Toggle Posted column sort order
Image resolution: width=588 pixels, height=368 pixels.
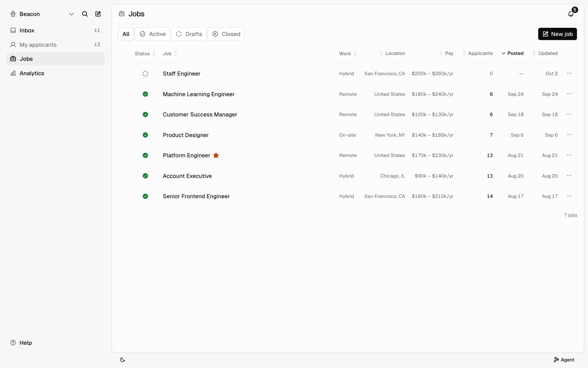(512, 53)
